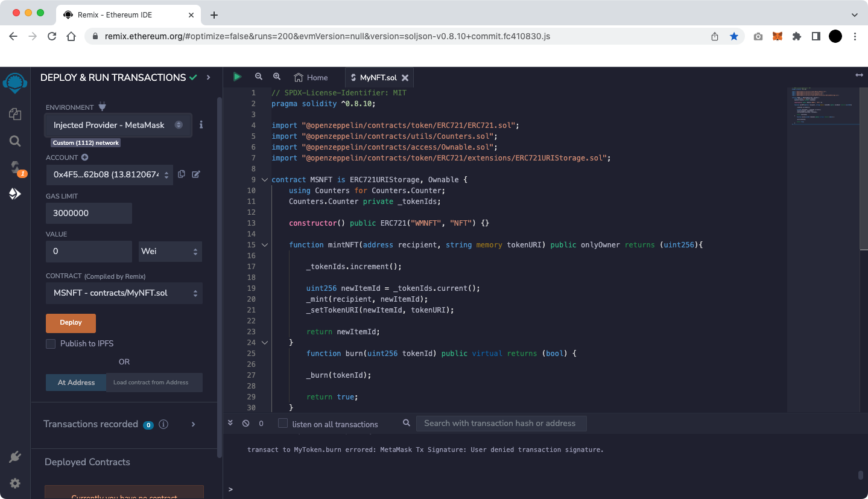868x499 pixels.
Task: Clear the terminal console icon
Action: [246, 424]
